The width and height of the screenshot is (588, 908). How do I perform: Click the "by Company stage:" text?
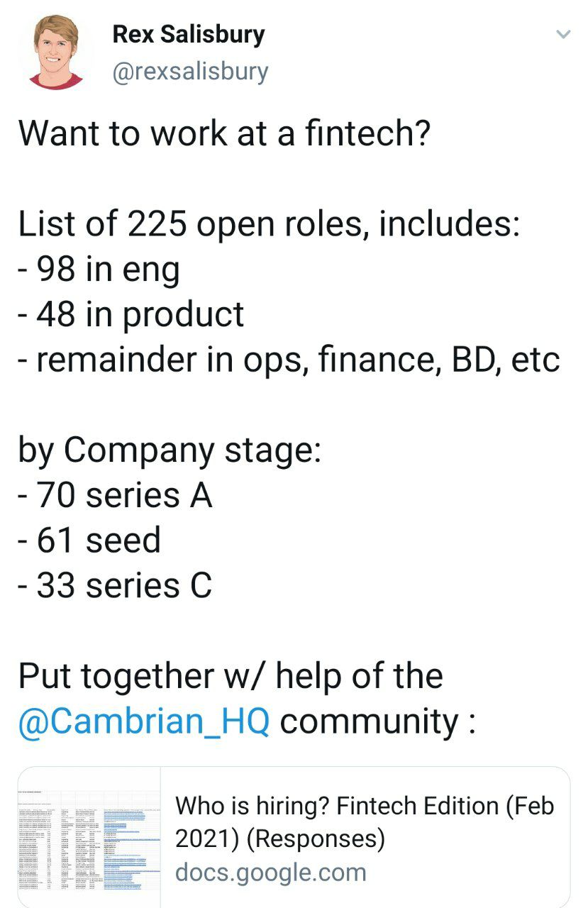point(170,450)
